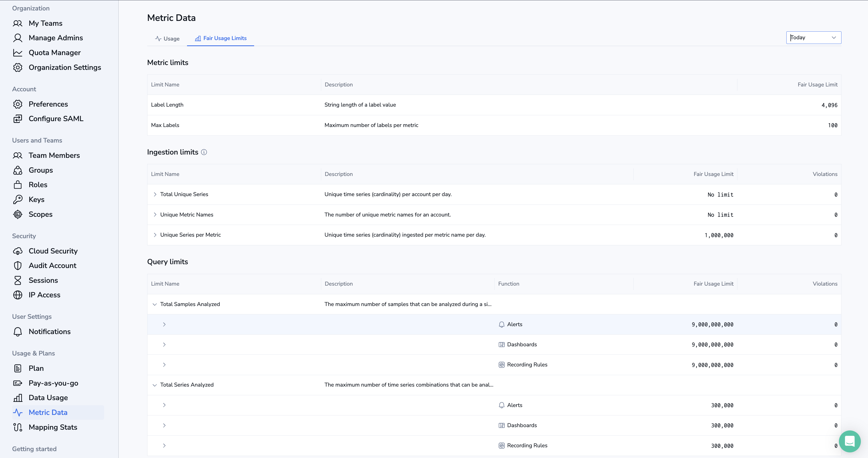Go to Pay-as-you-go page
Screen dimensions: 868x458
click(x=53, y=383)
